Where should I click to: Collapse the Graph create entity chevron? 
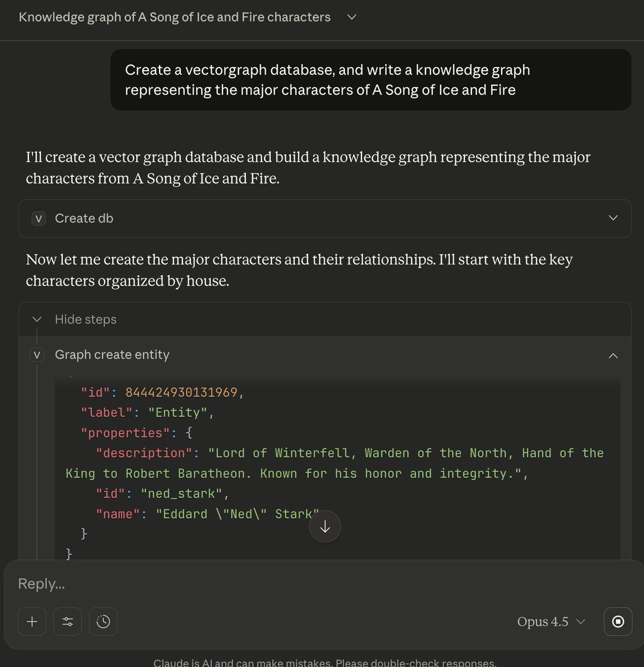click(x=613, y=355)
